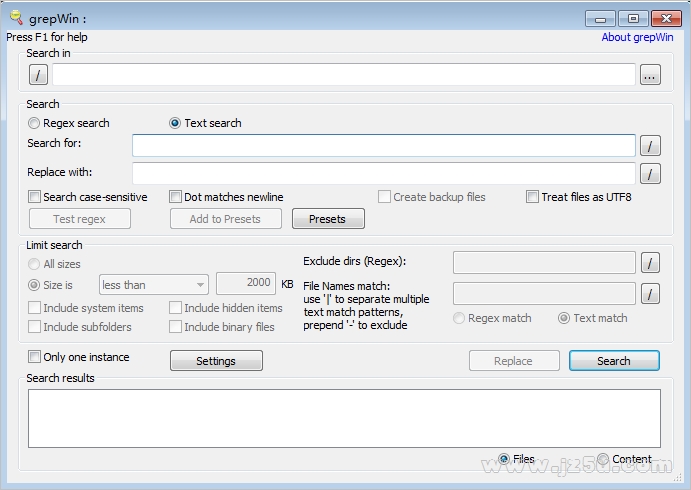The image size is (691, 490).
Task: Focus the File Names match field
Action: [544, 293]
